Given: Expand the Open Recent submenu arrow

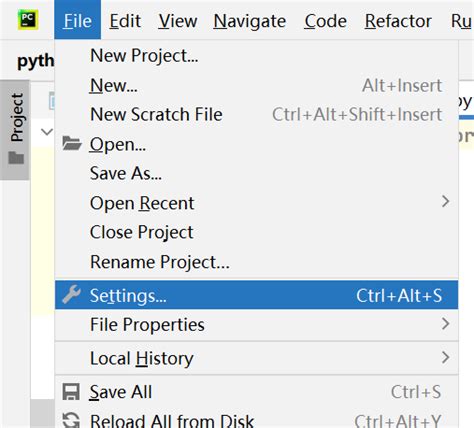Looking at the screenshot, I should (445, 201).
